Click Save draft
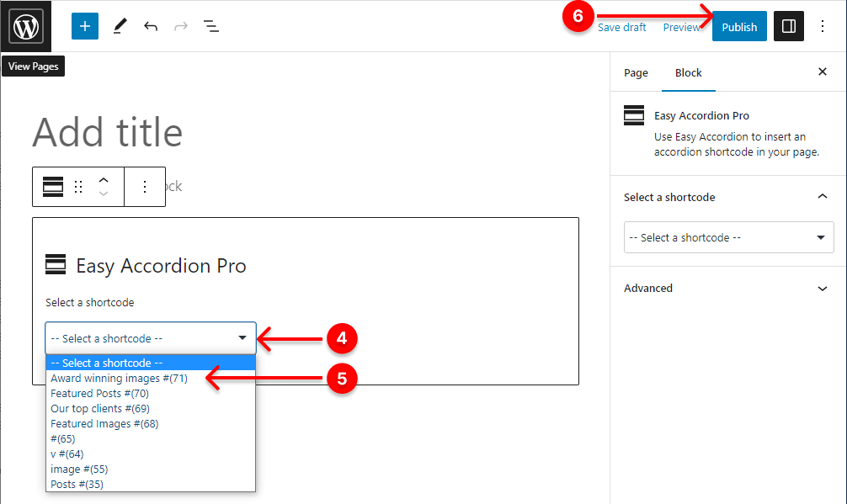The height and width of the screenshot is (504, 847). [x=621, y=28]
